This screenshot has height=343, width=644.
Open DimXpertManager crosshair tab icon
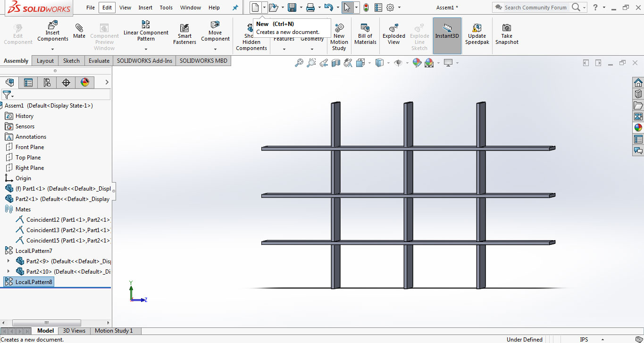click(x=66, y=83)
